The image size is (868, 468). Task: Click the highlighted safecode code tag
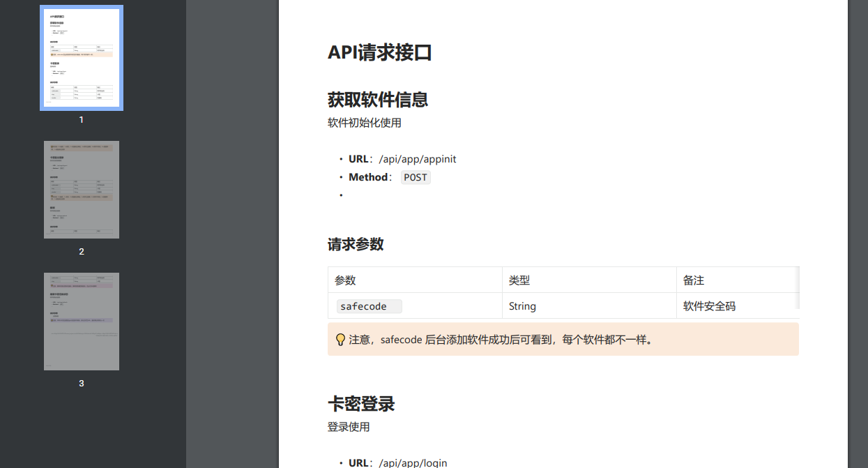click(x=367, y=305)
